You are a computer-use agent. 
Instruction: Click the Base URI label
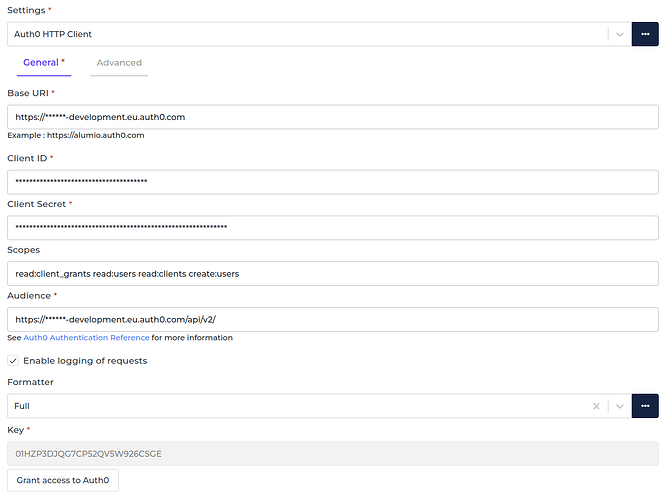coord(28,93)
